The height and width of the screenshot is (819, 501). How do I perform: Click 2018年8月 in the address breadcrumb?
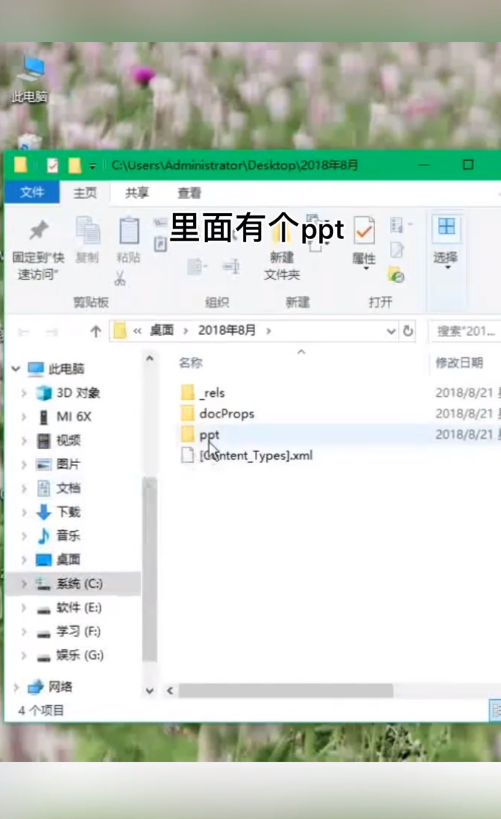(227, 331)
